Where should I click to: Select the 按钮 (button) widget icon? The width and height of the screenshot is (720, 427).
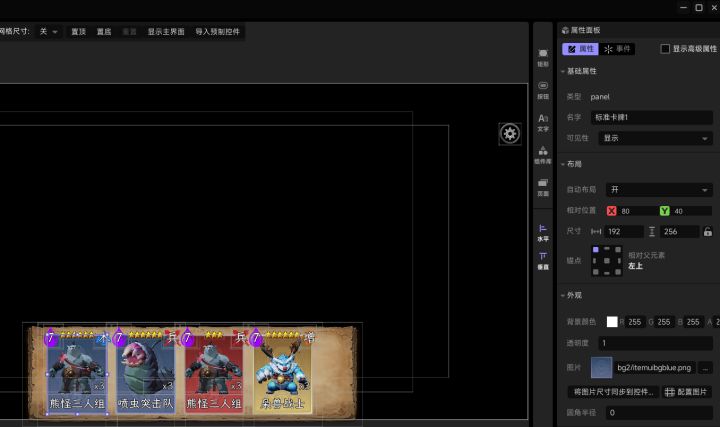pos(543,88)
